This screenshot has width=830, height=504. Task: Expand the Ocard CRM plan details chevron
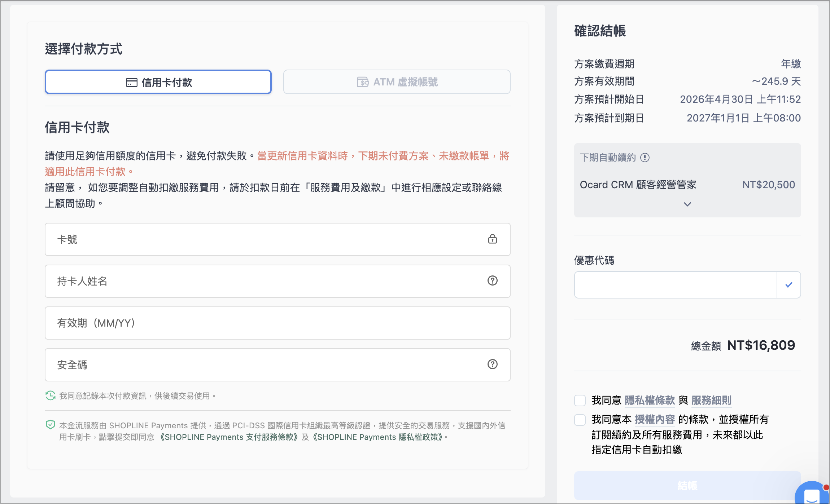click(687, 204)
